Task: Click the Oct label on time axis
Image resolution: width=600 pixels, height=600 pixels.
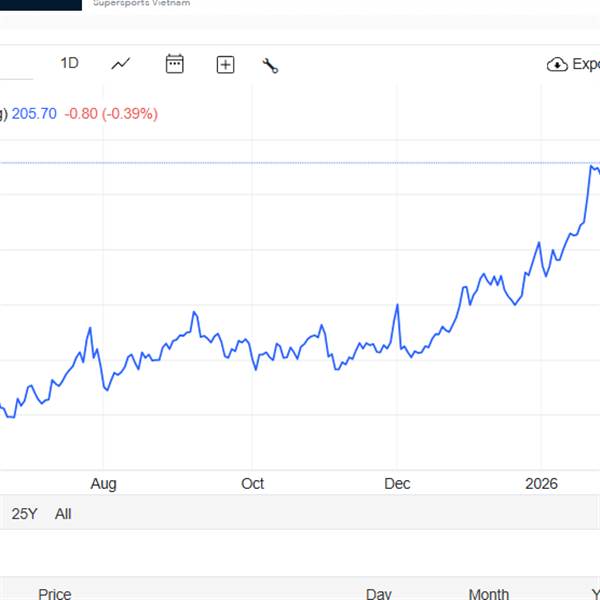Action: click(x=253, y=484)
